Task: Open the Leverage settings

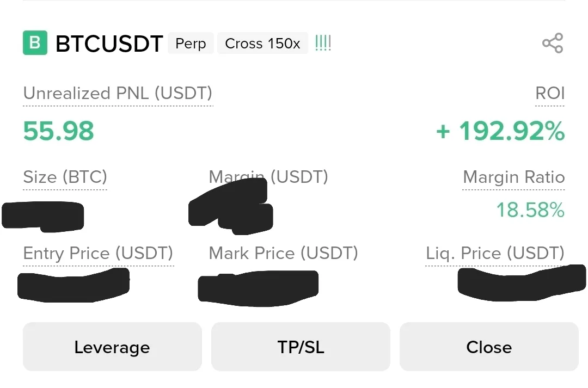Action: (x=112, y=347)
